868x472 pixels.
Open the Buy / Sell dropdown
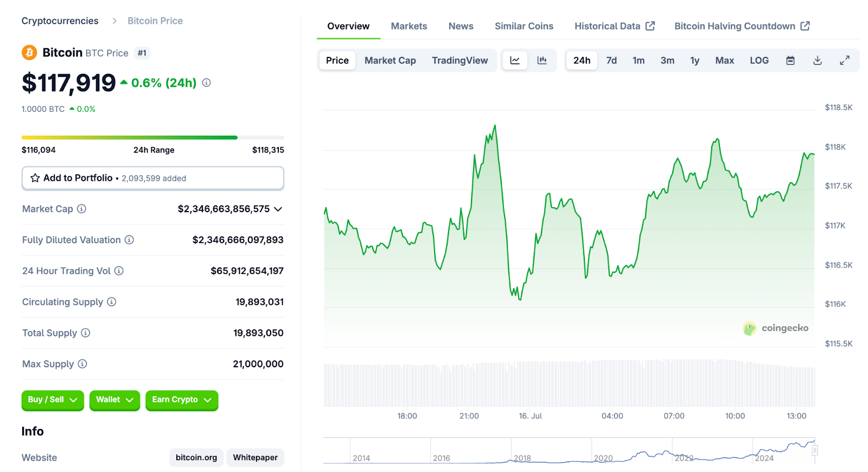pyautogui.click(x=53, y=400)
